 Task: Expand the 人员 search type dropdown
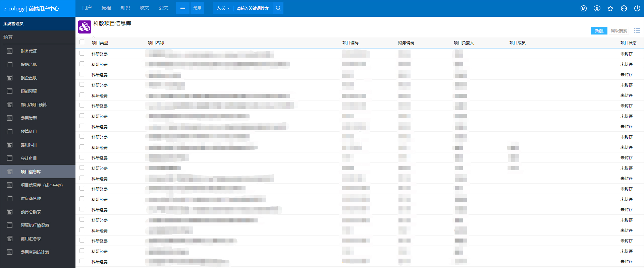(x=223, y=8)
